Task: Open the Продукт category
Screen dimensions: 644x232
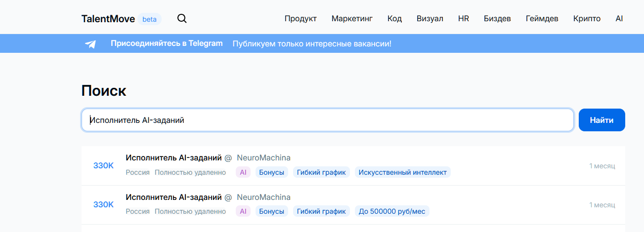Action: [x=301, y=19]
